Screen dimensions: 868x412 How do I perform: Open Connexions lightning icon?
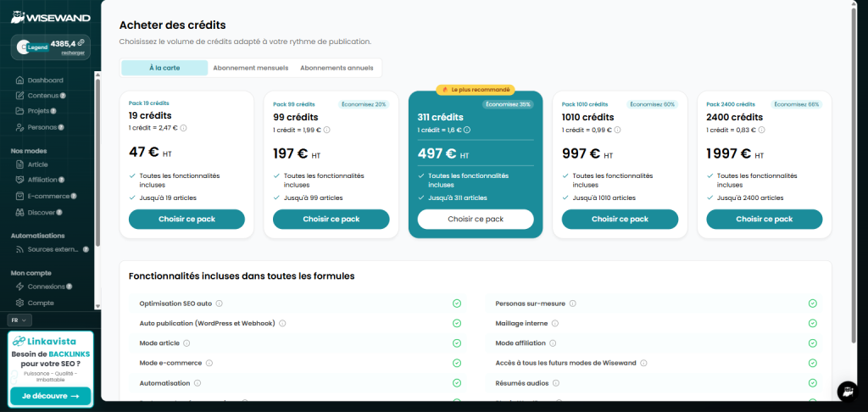(20, 287)
